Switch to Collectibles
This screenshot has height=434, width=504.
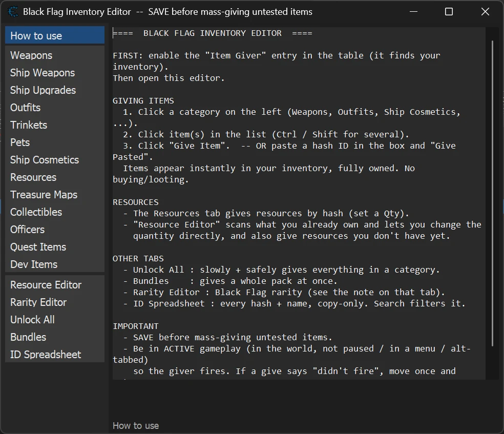tap(55, 212)
